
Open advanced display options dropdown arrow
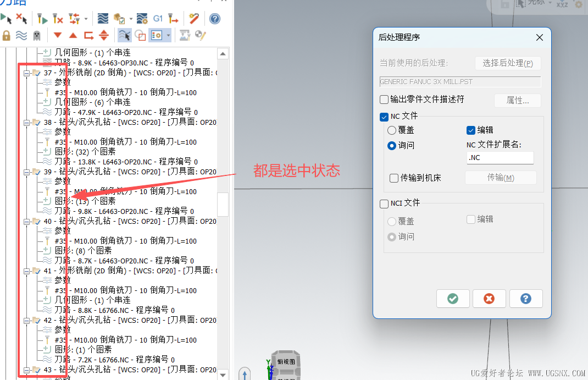168,36
